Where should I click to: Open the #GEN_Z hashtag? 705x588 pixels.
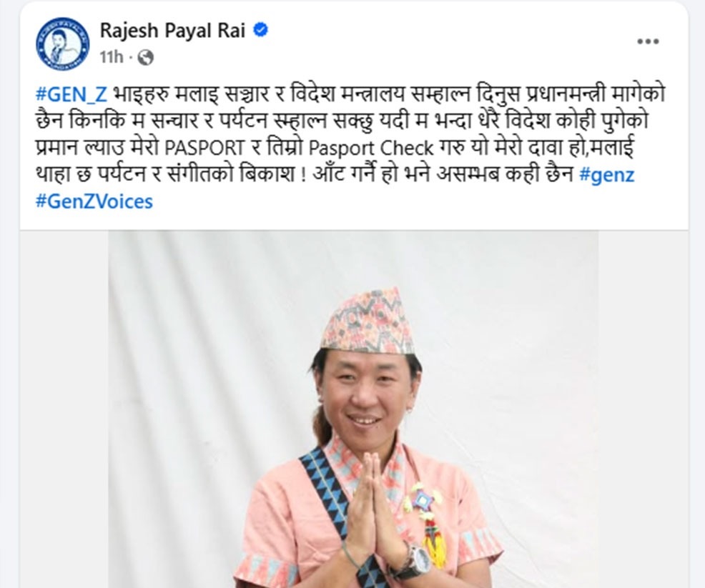click(x=71, y=95)
